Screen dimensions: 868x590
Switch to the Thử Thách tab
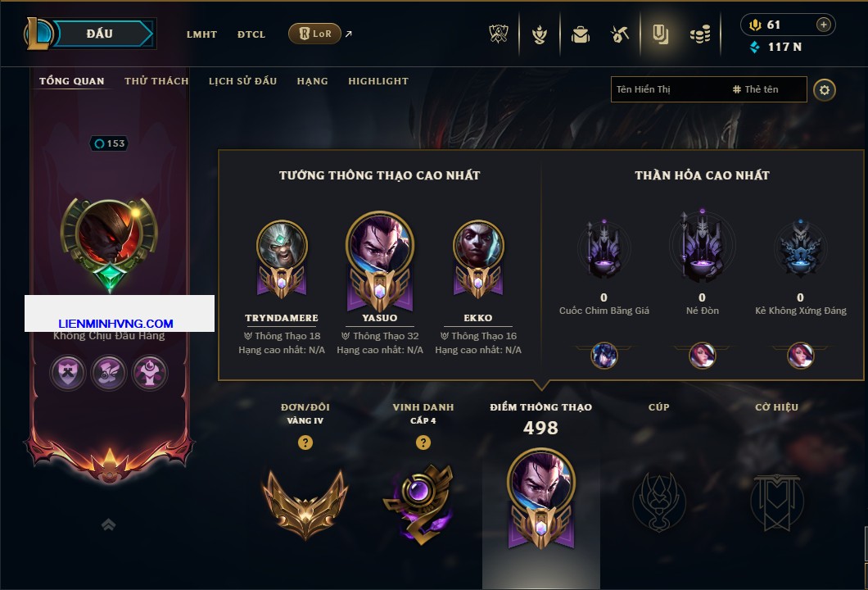pyautogui.click(x=156, y=81)
